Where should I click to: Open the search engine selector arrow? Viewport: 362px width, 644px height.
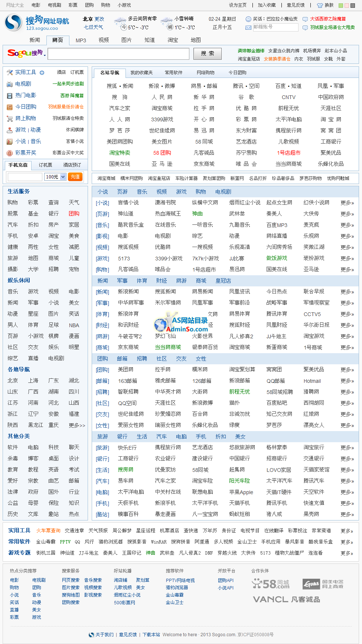point(45,55)
